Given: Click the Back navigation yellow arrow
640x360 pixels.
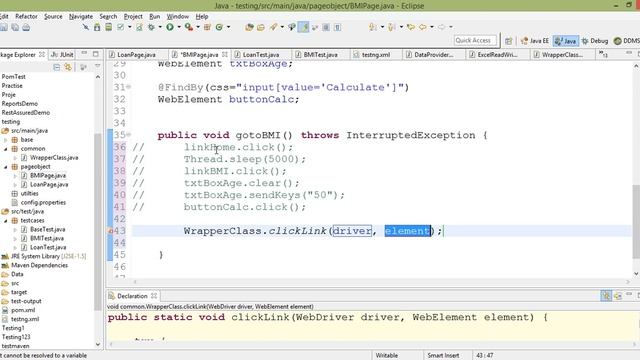Looking at the screenshot, I should point(423,27).
